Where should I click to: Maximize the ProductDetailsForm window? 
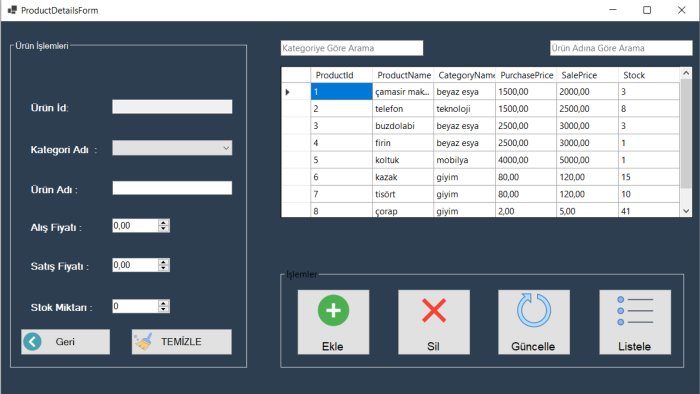[x=647, y=10]
